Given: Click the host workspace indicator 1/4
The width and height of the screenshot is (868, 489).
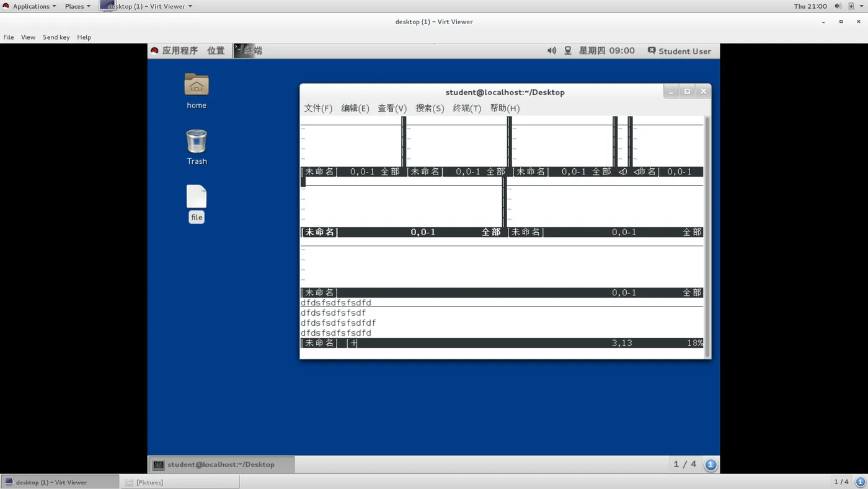Looking at the screenshot, I should (x=841, y=482).
